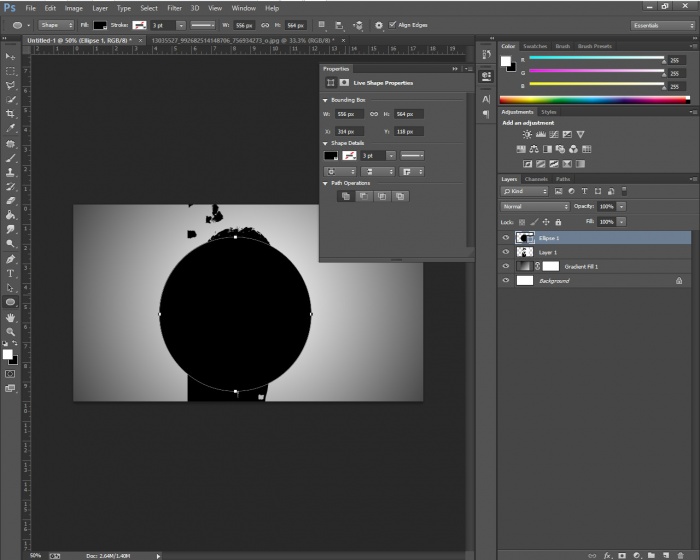The width and height of the screenshot is (700, 560).
Task: Switch to the Channels tab
Action: [x=538, y=179]
